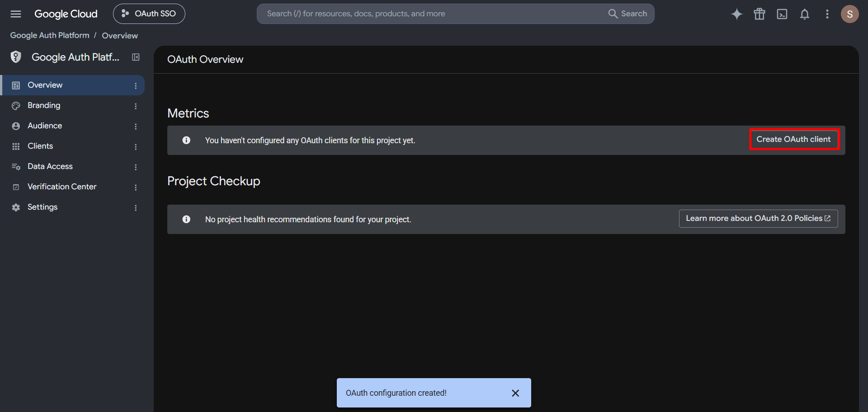Open more options for Verification Center item

pos(136,187)
